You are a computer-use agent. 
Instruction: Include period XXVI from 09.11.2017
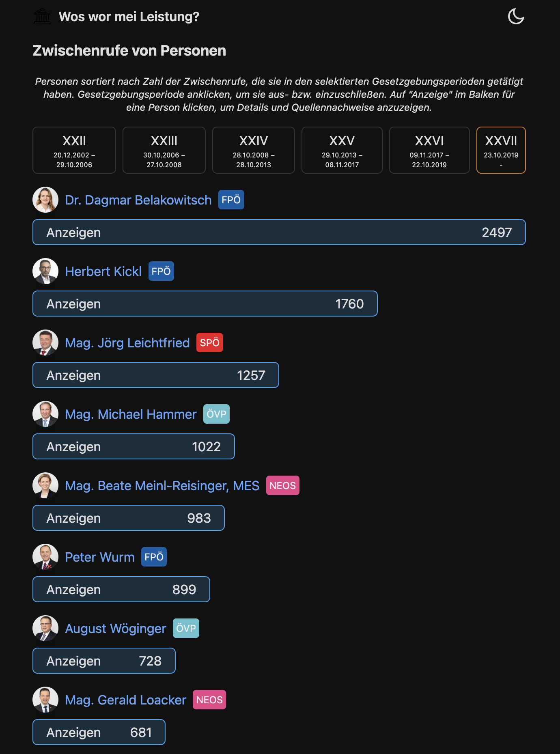click(429, 150)
